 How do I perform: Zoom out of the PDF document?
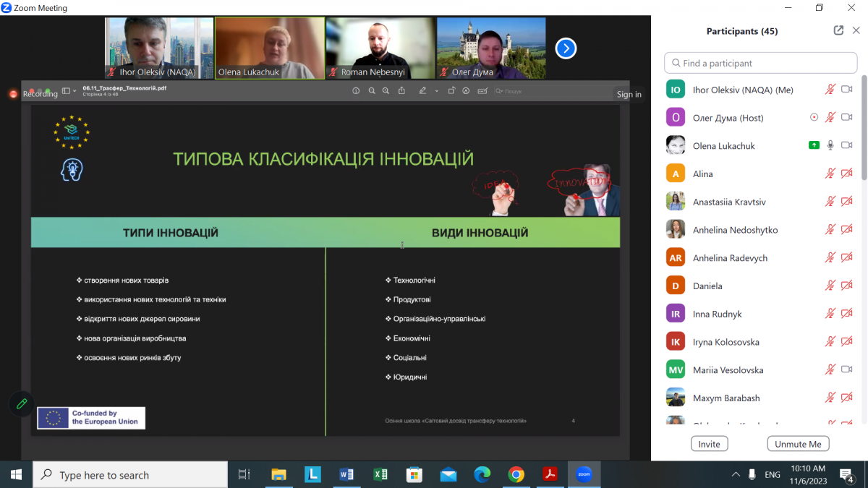tap(371, 90)
